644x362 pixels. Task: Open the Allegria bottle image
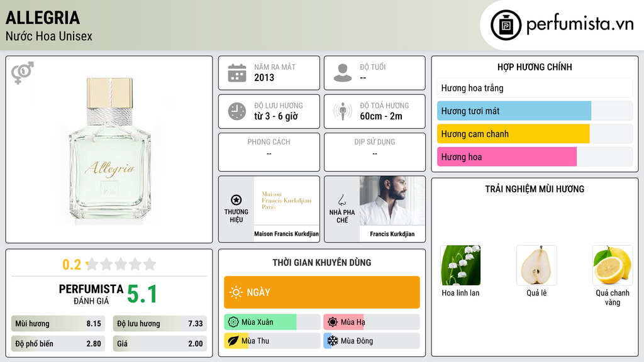(109, 151)
